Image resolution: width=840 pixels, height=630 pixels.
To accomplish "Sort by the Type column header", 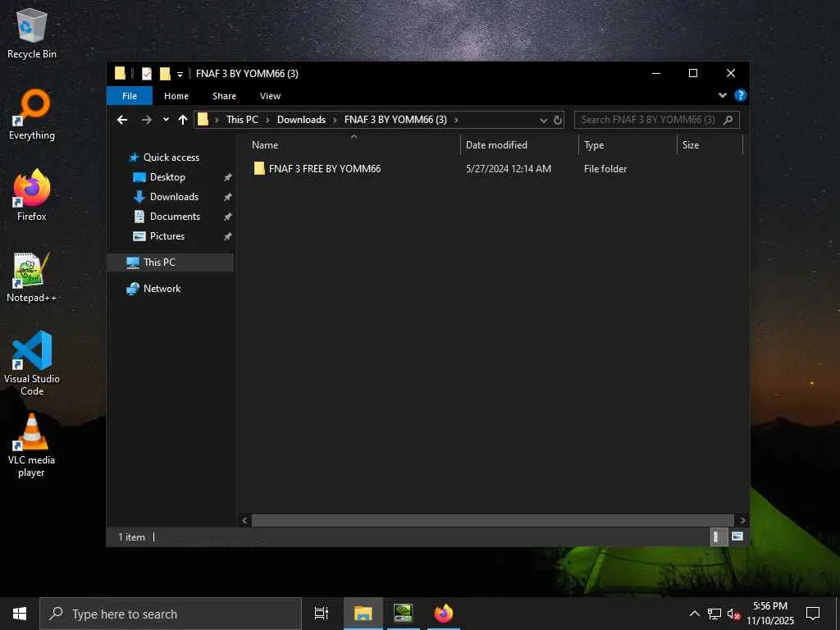I will click(x=628, y=145).
